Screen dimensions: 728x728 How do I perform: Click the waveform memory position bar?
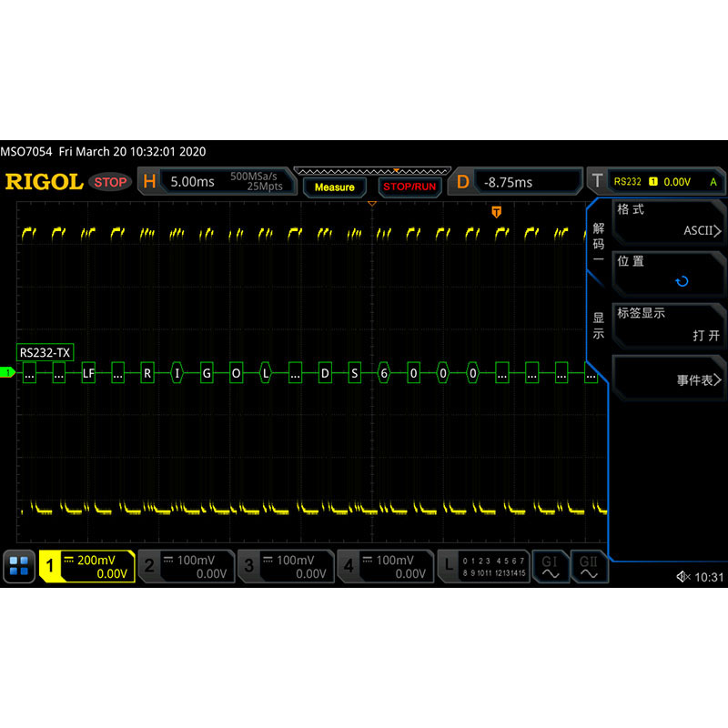pos(372,171)
